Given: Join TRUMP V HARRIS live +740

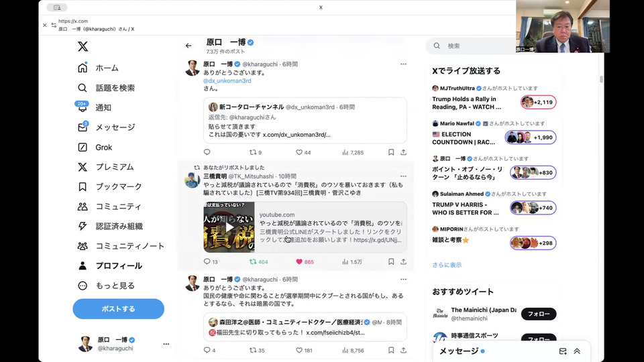Looking at the screenshot, I should pos(533,208).
